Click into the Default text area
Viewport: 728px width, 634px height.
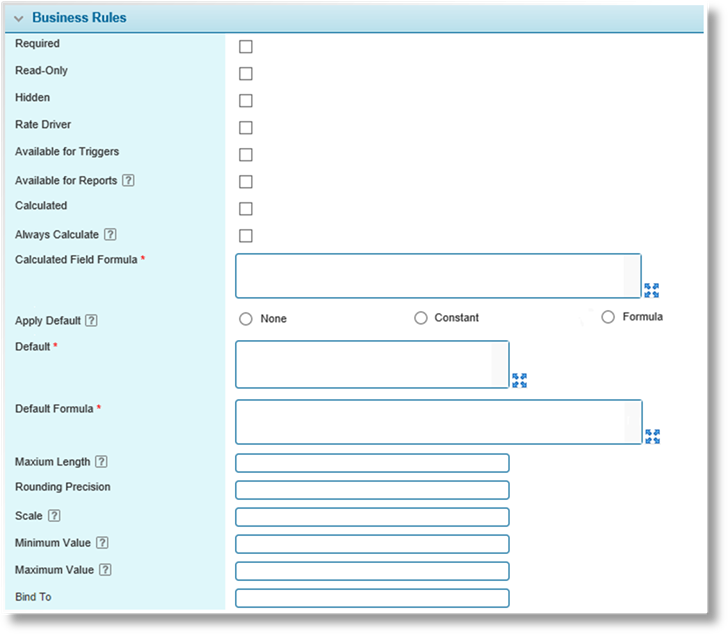pyautogui.click(x=372, y=364)
